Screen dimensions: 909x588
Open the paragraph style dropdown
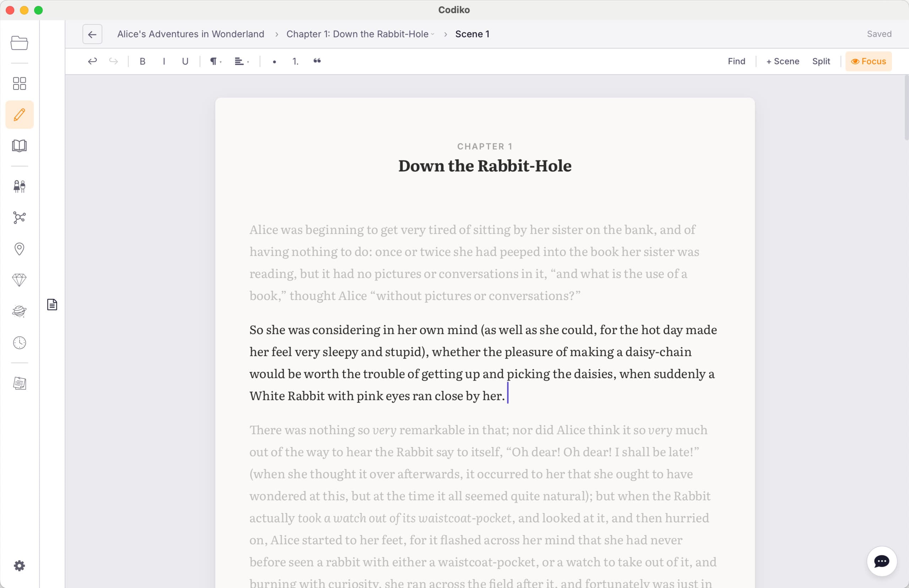[x=216, y=61]
